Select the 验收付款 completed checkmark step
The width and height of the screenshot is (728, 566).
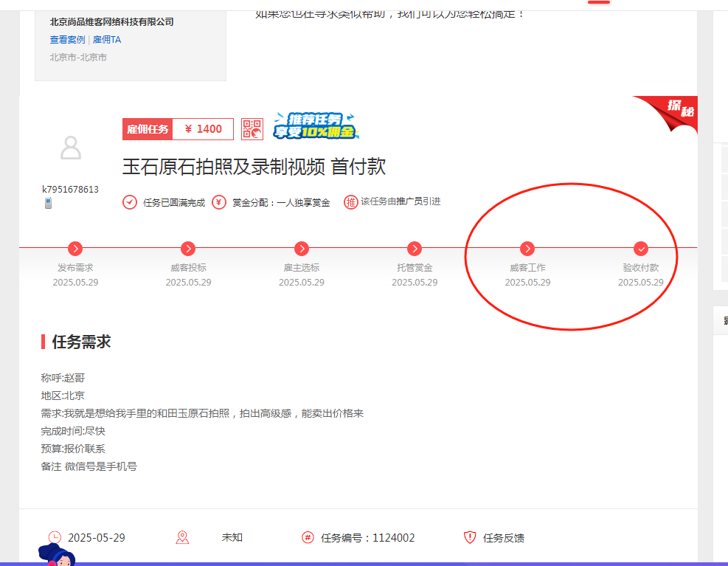tap(641, 249)
